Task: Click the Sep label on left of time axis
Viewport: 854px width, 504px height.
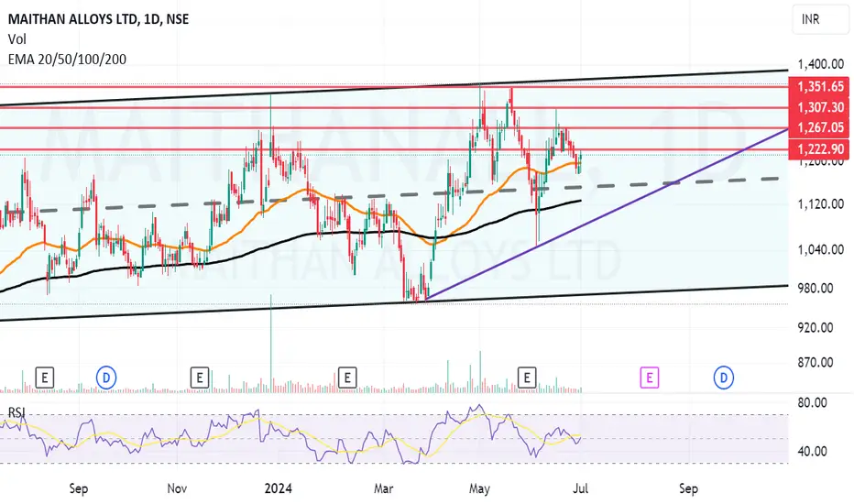Action: coord(79,488)
